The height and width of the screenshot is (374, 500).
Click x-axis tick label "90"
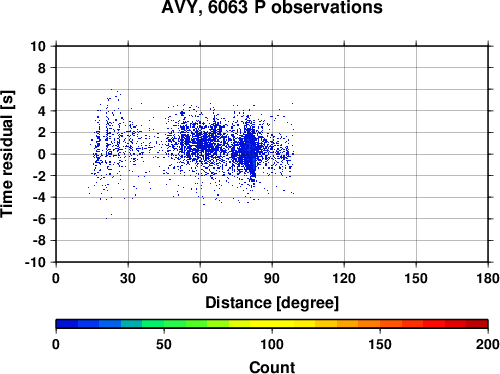[x=272, y=278]
